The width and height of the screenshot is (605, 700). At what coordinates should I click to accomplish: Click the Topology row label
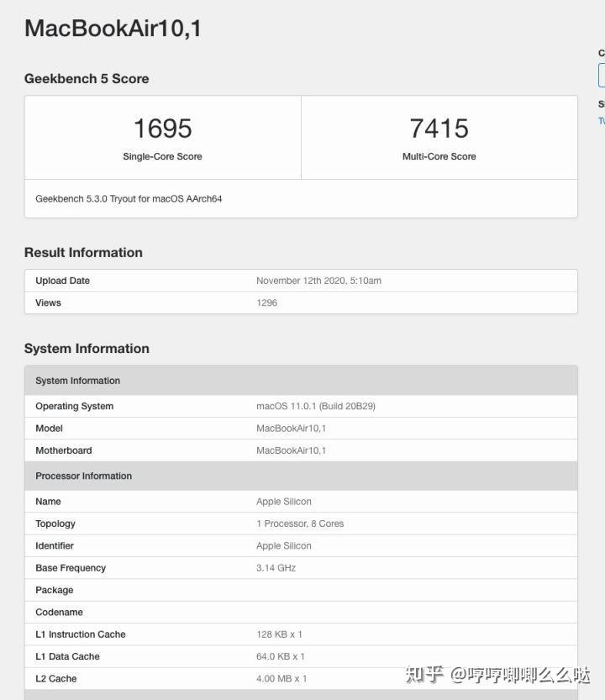click(x=55, y=524)
